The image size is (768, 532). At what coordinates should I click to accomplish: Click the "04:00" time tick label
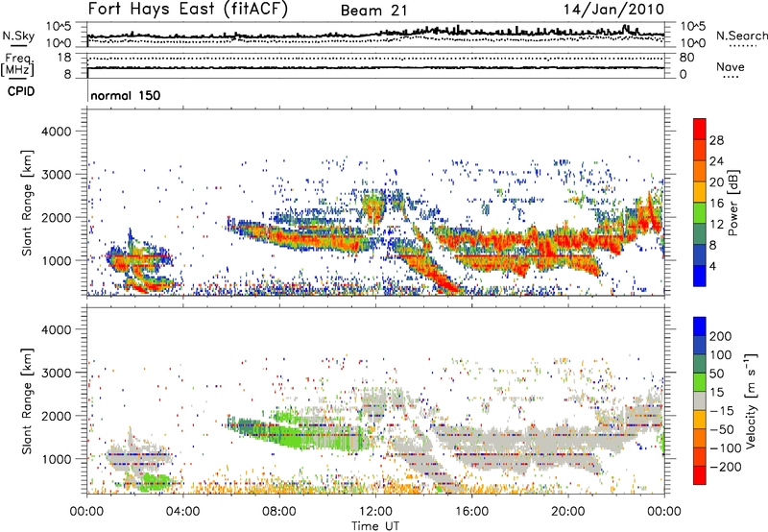tap(183, 512)
